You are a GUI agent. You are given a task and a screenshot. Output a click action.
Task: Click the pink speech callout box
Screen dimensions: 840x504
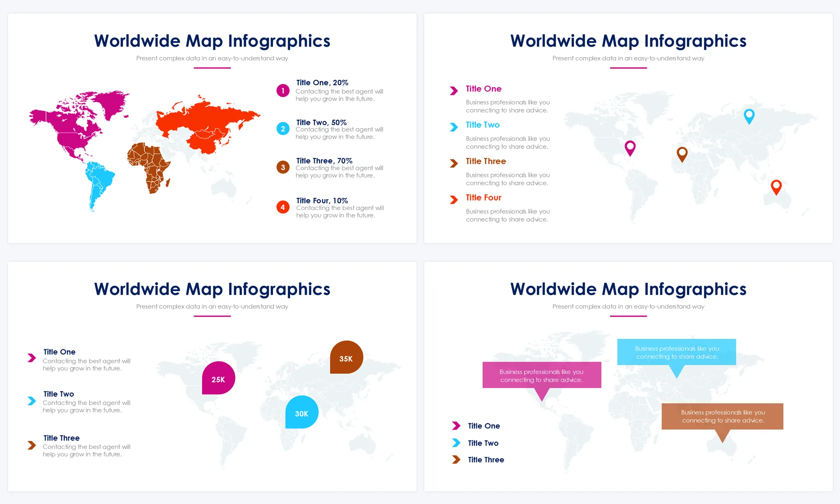tap(541, 375)
